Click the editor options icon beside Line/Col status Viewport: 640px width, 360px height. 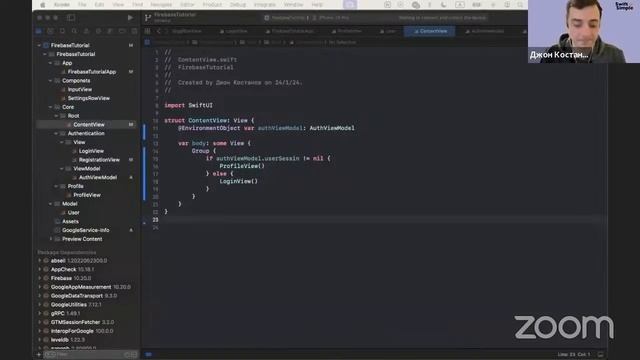click(x=600, y=354)
